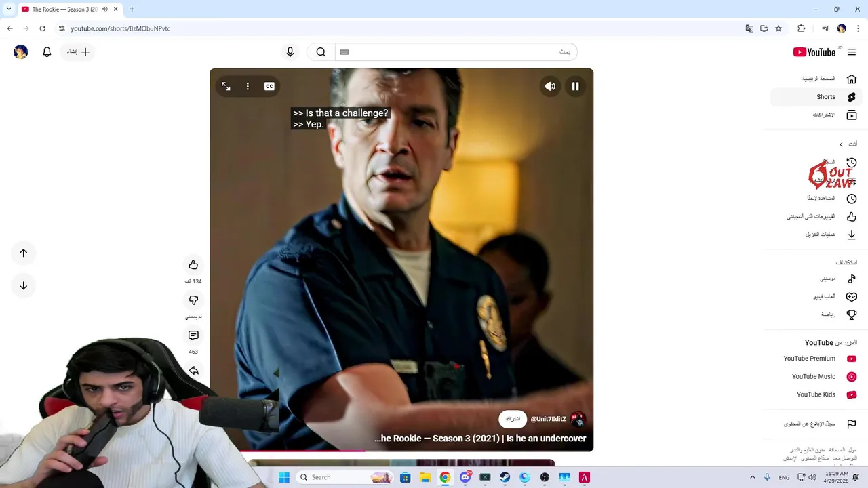The image size is (868, 488).
Task: Go to the next Short with down arrow
Action: click(23, 285)
